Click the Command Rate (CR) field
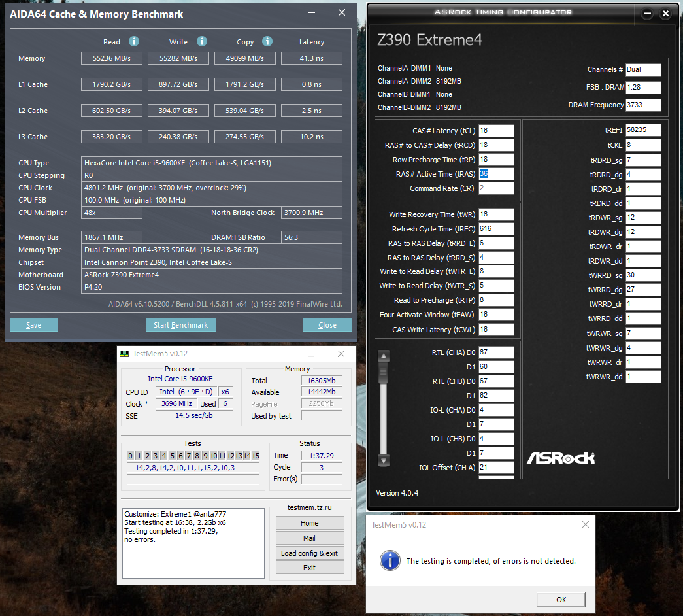This screenshot has width=683, height=616. click(496, 188)
